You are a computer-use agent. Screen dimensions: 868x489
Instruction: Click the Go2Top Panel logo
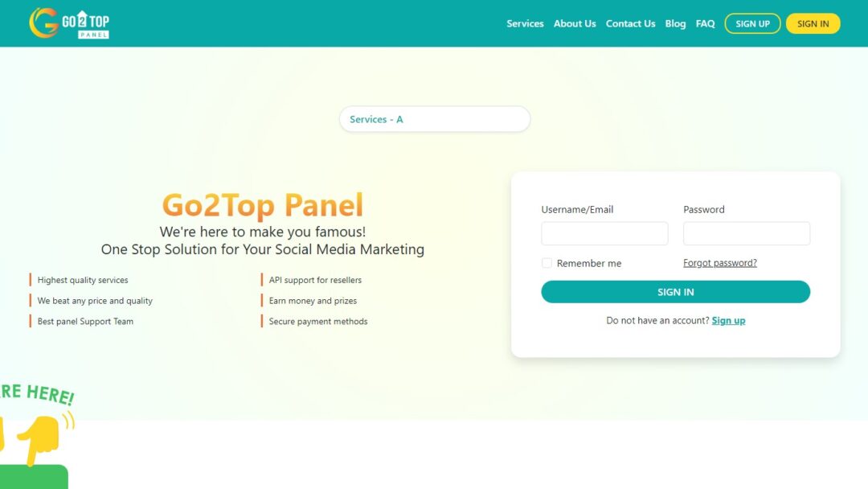(69, 23)
